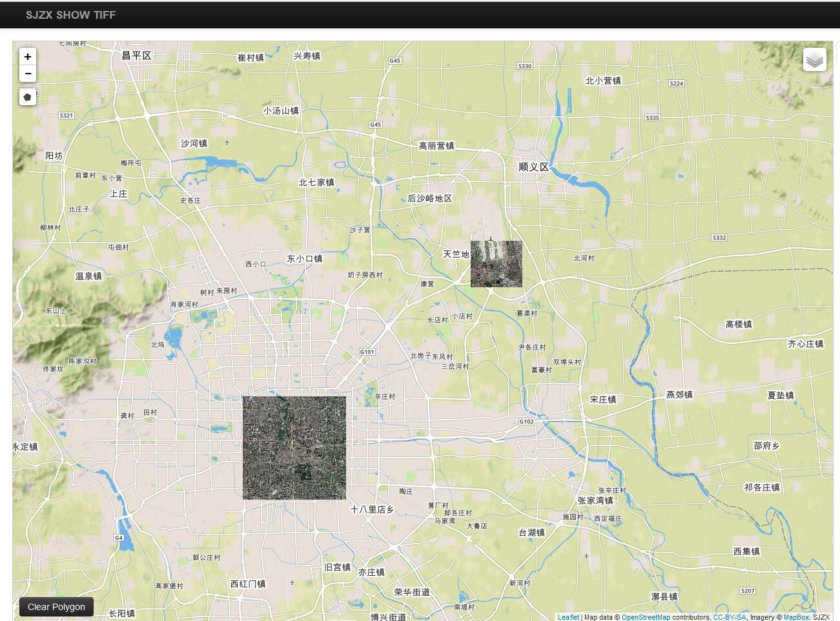Zoom in on the map
Image resolution: width=840 pixels, height=621 pixels.
coord(28,57)
